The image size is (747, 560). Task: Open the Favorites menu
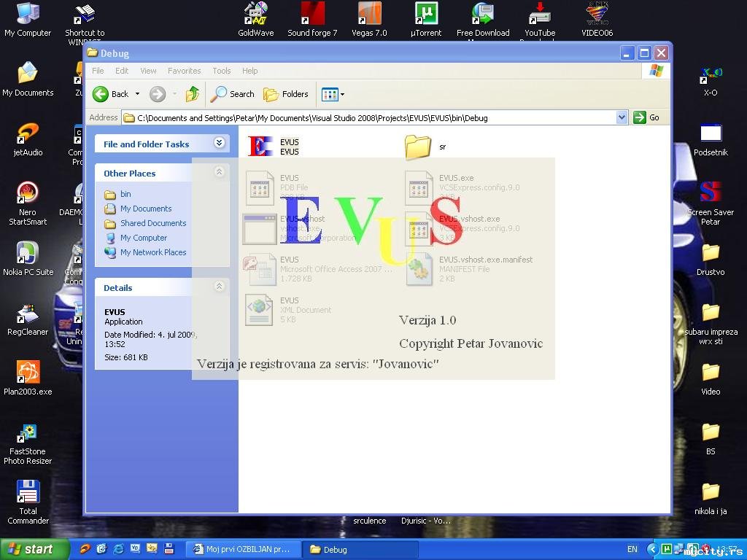(184, 71)
